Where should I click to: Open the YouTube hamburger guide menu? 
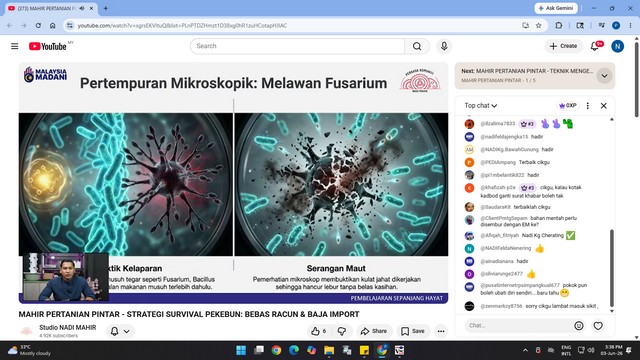15,46
